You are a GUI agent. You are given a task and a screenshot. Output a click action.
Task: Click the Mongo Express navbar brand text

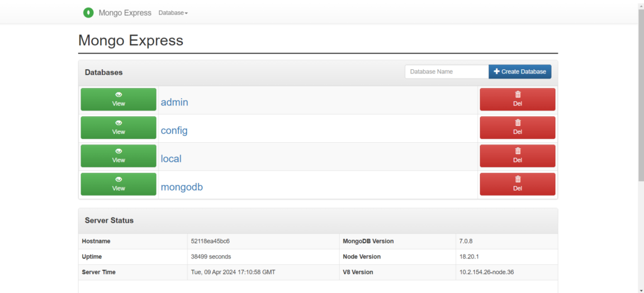(x=125, y=13)
